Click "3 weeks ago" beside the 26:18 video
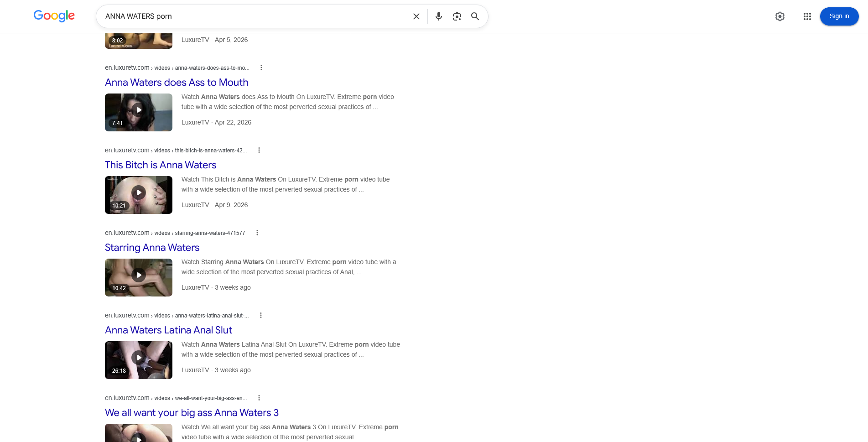This screenshot has height=442, width=868. coord(233,370)
